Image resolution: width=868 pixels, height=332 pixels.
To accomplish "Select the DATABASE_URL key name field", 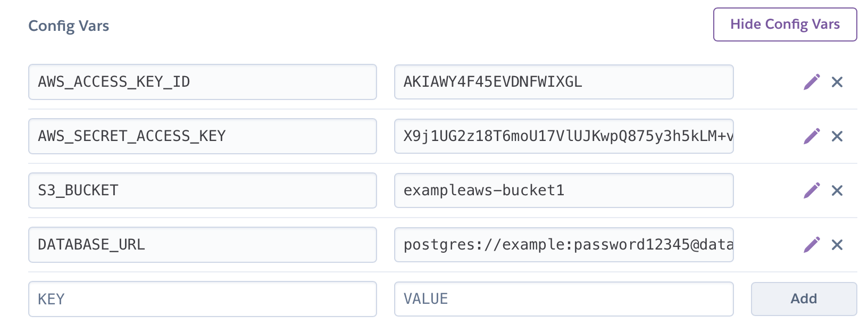I will coord(202,245).
